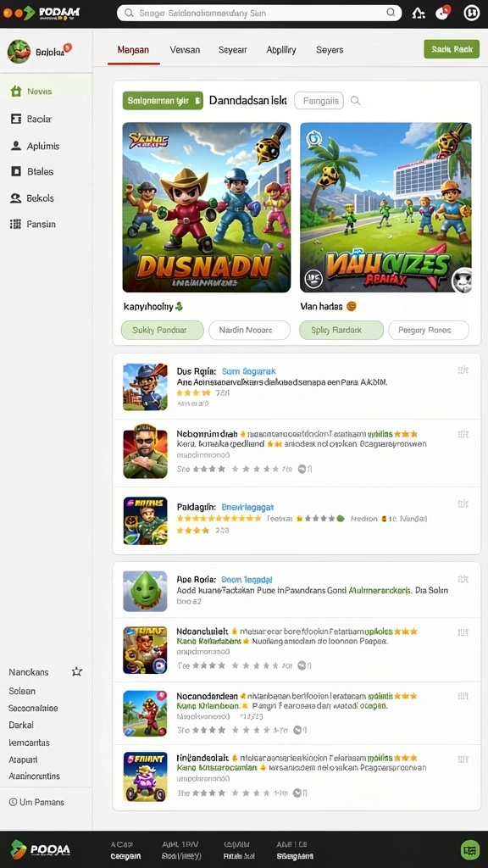Image resolution: width=488 pixels, height=868 pixels.
Task: Click the Bnewrilegagat link
Action: (x=247, y=507)
